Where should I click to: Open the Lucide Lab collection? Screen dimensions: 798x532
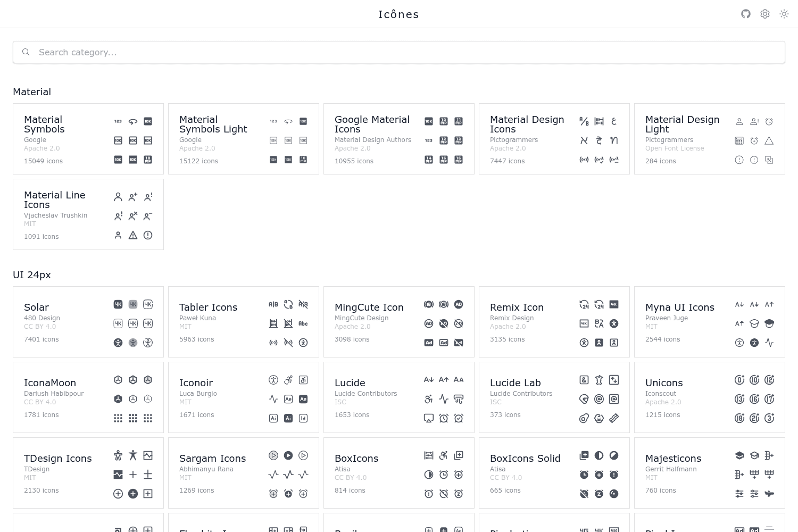tap(554, 397)
